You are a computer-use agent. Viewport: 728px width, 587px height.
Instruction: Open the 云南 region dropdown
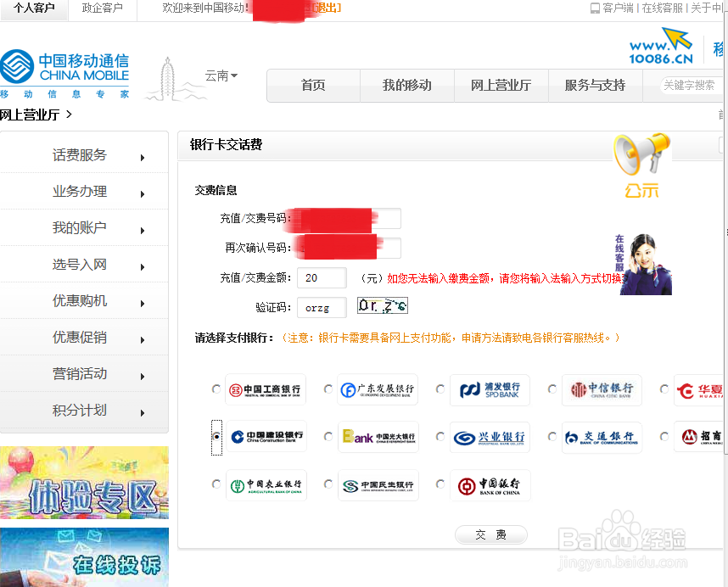coord(221,75)
